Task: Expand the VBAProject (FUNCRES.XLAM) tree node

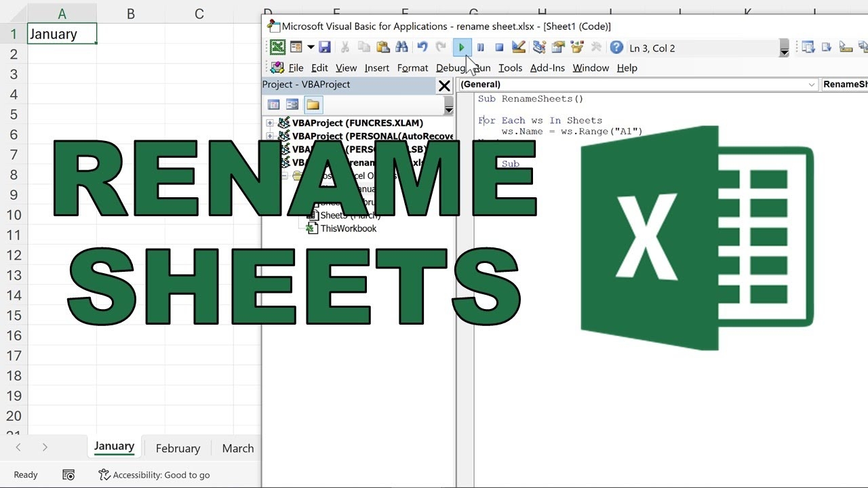Action: [269, 123]
